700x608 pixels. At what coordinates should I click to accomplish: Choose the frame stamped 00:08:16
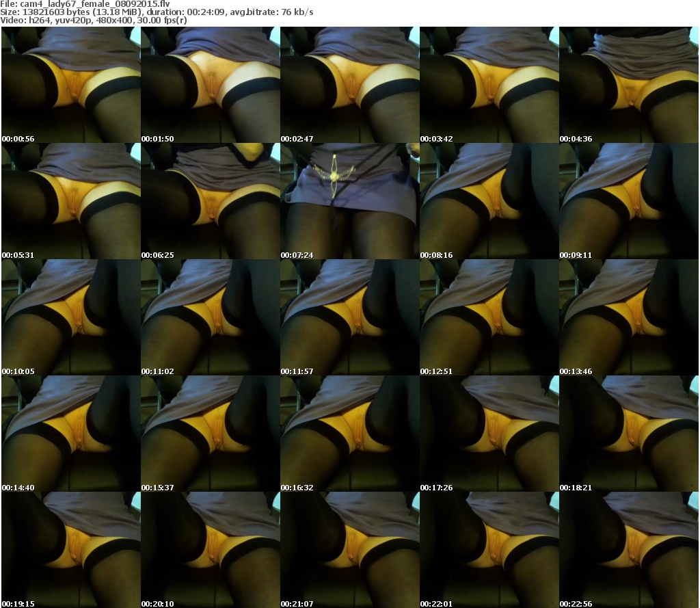click(x=489, y=201)
